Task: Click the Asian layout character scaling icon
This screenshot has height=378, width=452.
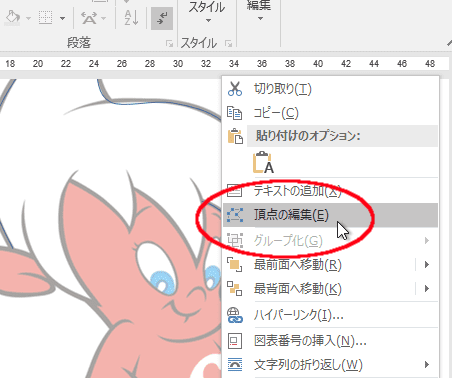Action: point(89,18)
